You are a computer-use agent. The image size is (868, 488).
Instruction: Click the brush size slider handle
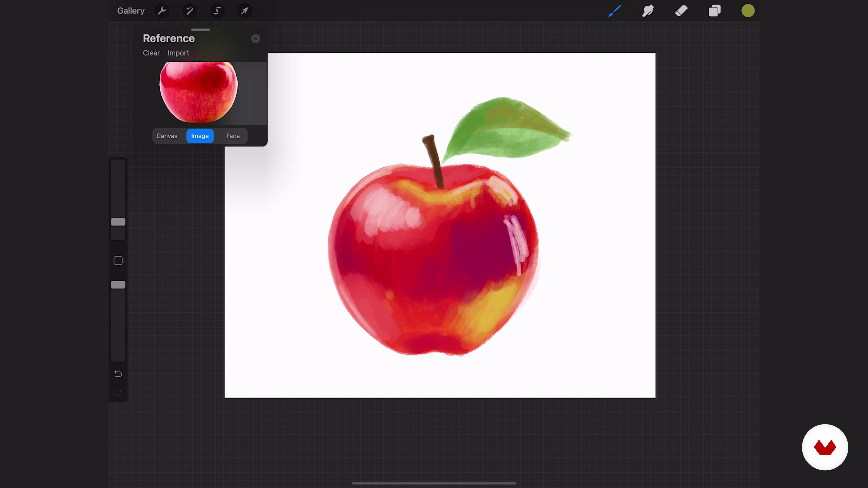118,222
